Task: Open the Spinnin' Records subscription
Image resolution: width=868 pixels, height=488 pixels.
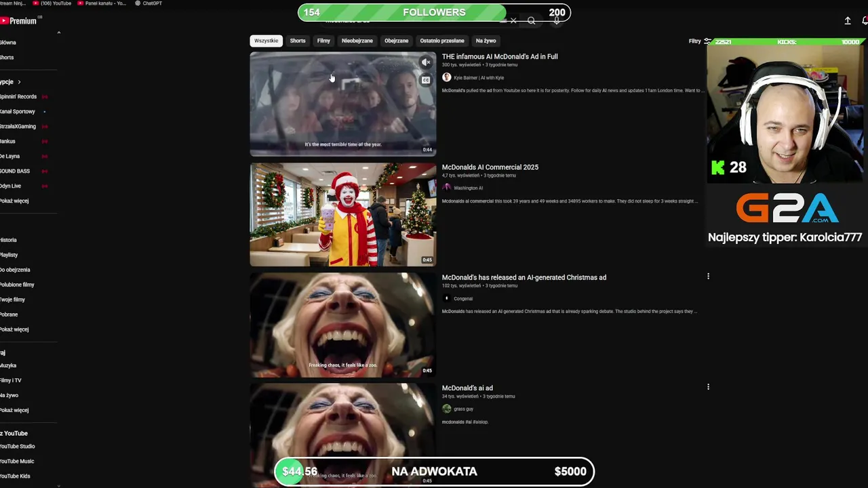Action: tap(18, 97)
